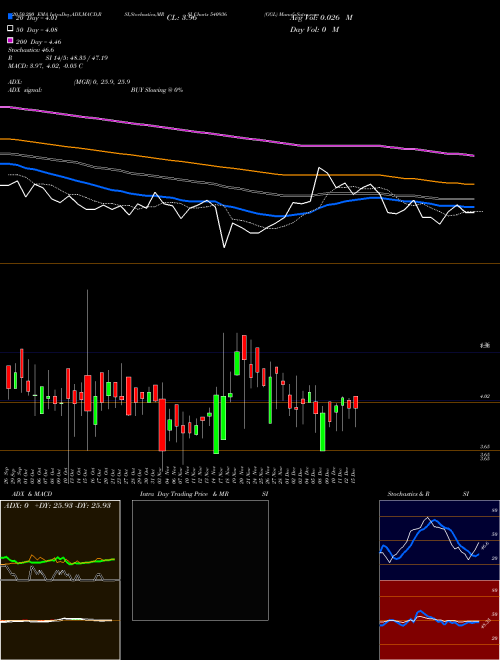Click the 'CL: 3.96' closing price text
The width and height of the screenshot is (500, 660).
(182, 18)
